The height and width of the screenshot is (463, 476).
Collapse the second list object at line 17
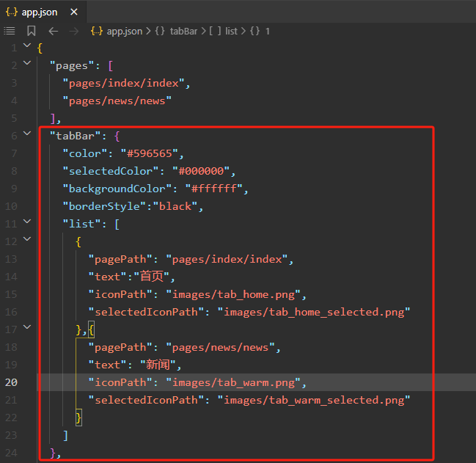pyautogui.click(x=27, y=327)
